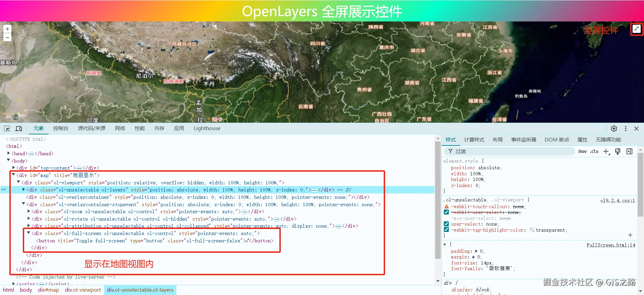Image resolution: width=644 pixels, height=295 pixels.
Task: Select the button Toggle full-screen DOM row
Action: tap(155, 241)
